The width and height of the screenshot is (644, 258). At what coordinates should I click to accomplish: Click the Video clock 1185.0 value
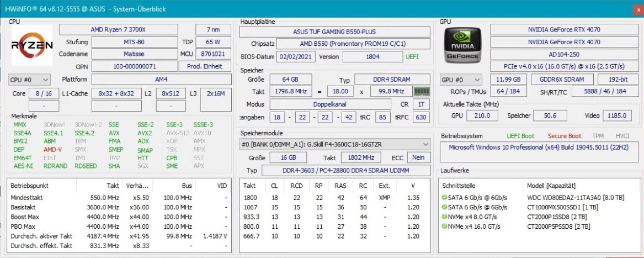coord(618,115)
